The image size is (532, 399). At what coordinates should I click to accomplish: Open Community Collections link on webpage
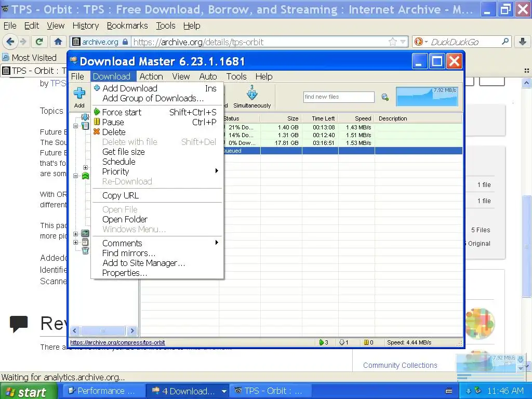[x=400, y=365]
